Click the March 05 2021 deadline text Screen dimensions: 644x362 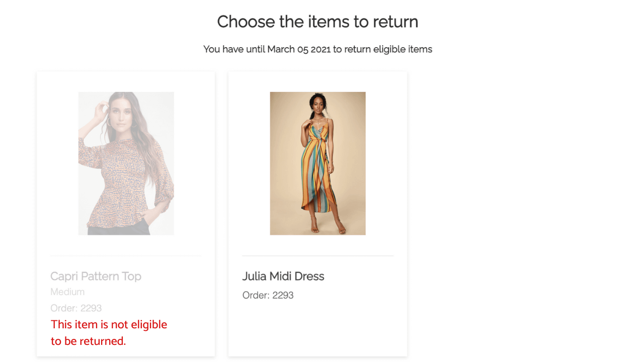317,49
